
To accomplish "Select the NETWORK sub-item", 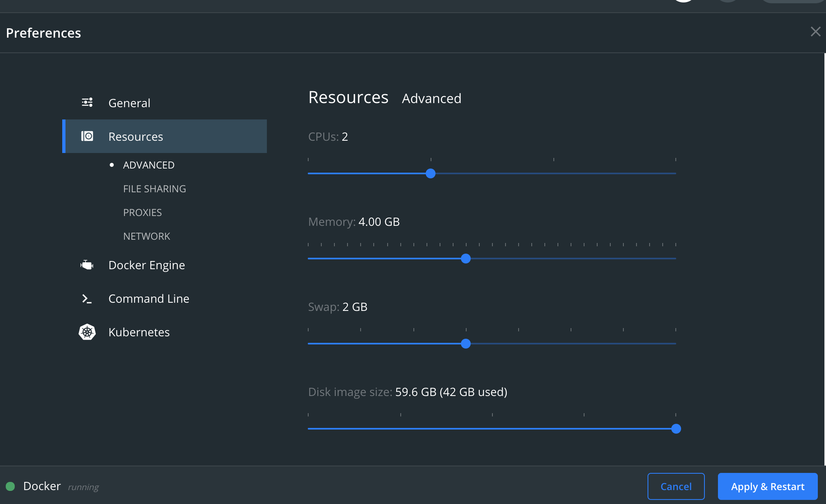I will coord(147,236).
